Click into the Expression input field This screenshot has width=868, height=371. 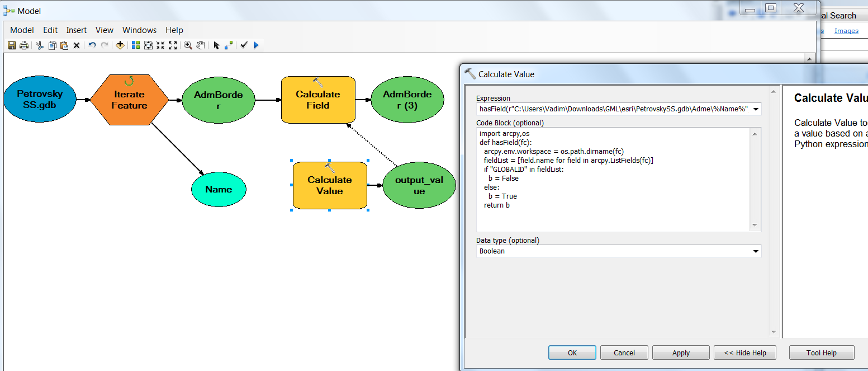[x=614, y=109]
